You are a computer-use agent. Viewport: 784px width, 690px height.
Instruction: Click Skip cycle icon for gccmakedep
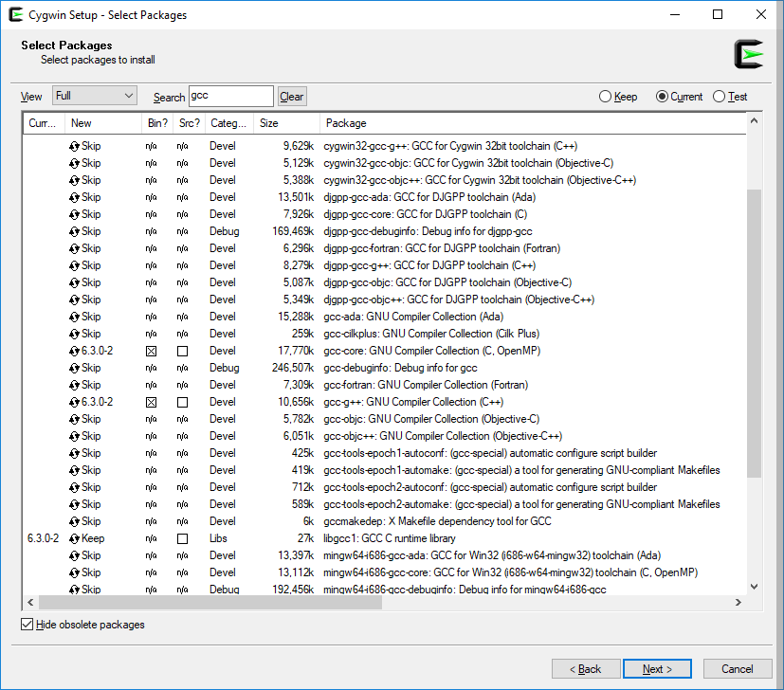pos(74,521)
